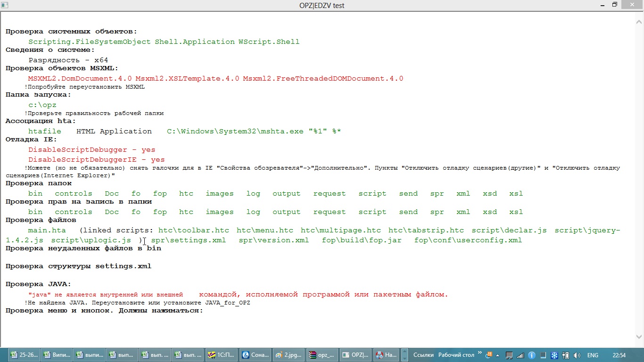Click Msxml2.XSLTemplate.4.0 red text
Viewport: 644px width, 362px height.
[x=187, y=78]
